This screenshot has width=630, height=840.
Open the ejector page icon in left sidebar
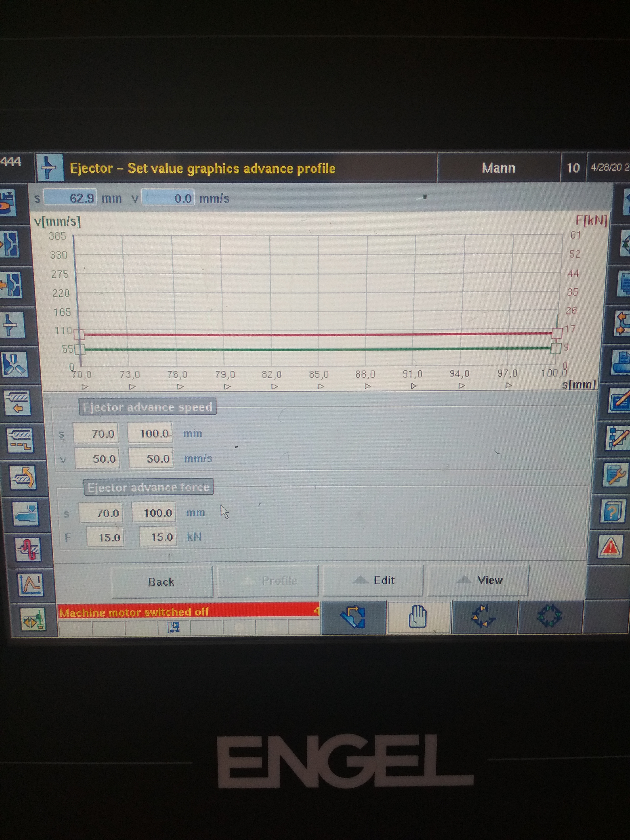12,325
